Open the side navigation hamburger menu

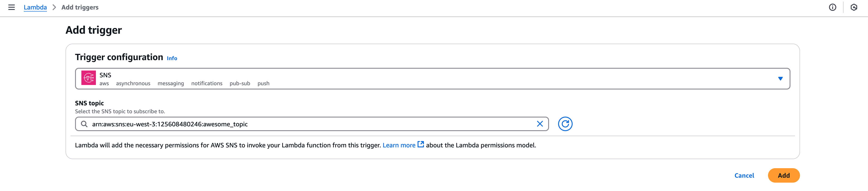click(x=12, y=7)
